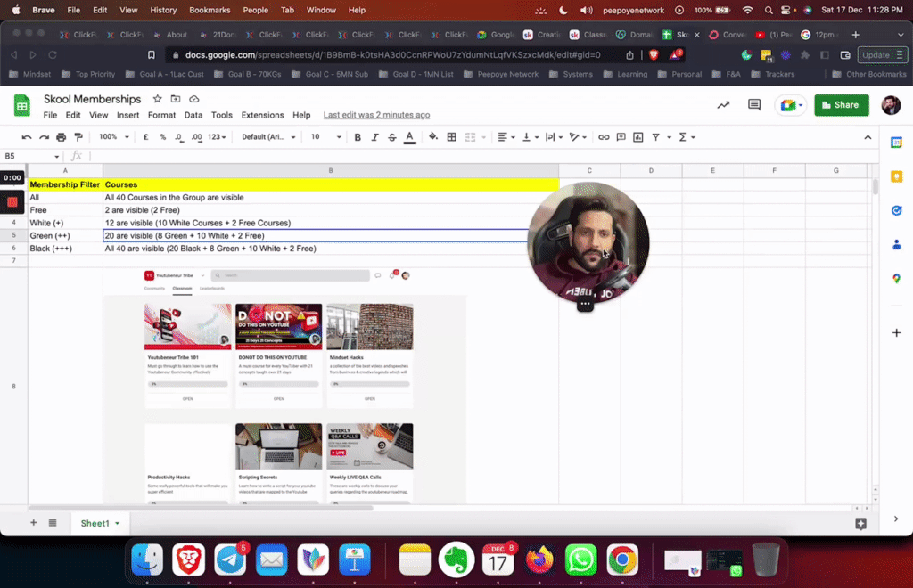Screen dimensions: 913x588
Task: Apply strikethrough to selected cell
Action: click(391, 136)
